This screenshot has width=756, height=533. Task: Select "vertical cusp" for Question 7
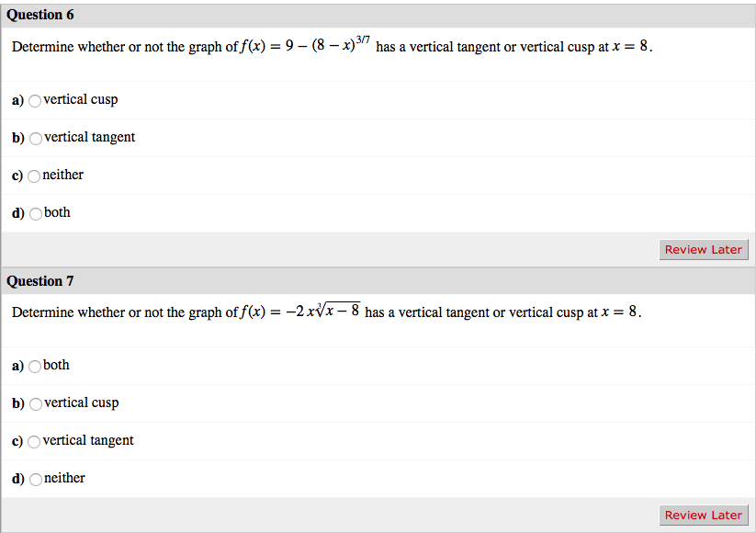pyautogui.click(x=35, y=403)
